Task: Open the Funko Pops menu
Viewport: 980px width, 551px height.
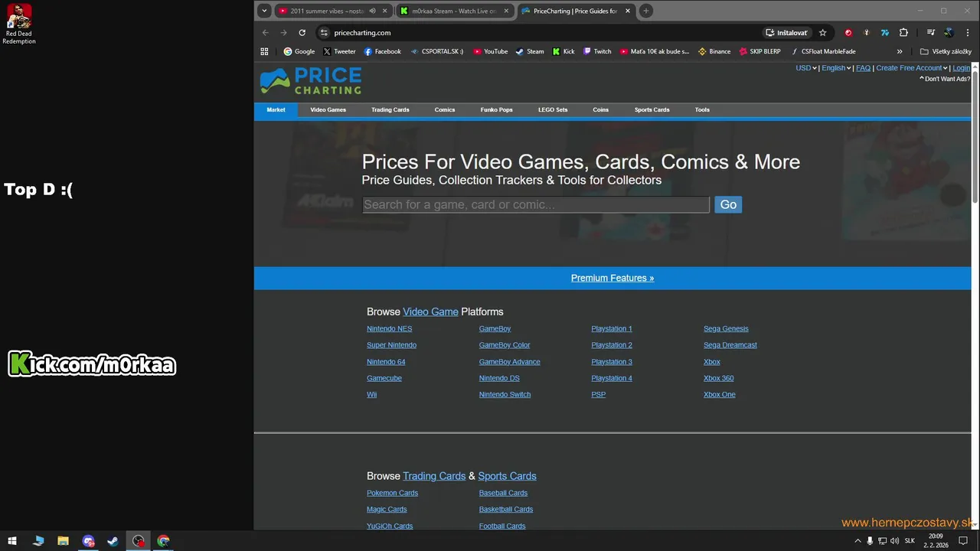Action: (x=497, y=110)
